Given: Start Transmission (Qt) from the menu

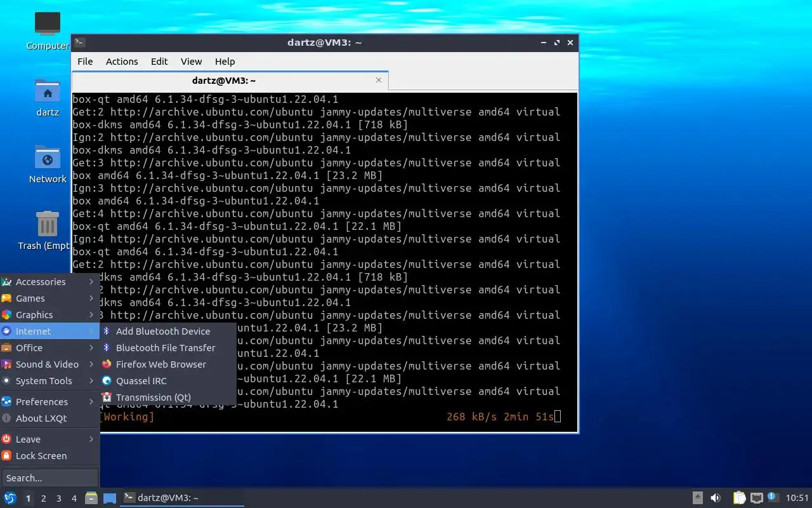Looking at the screenshot, I should [x=168, y=398].
